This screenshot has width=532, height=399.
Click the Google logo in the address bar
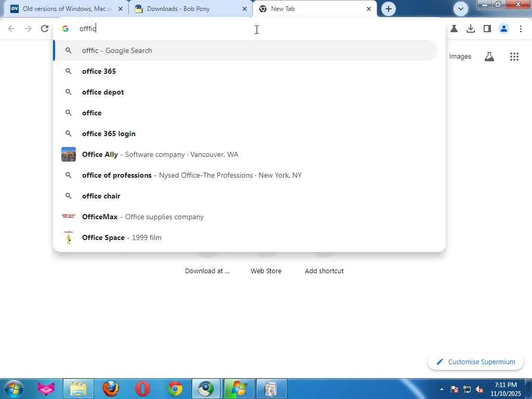point(65,29)
